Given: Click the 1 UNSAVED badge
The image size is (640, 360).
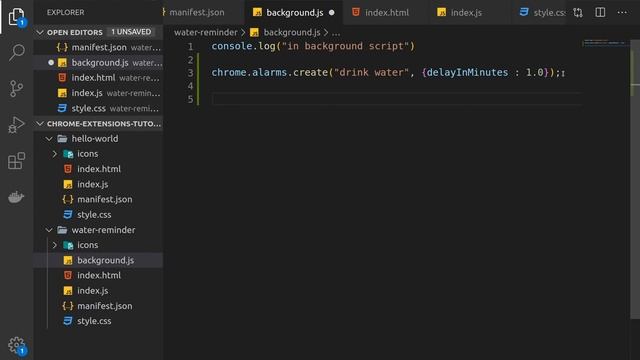Looking at the screenshot, I should (x=131, y=32).
